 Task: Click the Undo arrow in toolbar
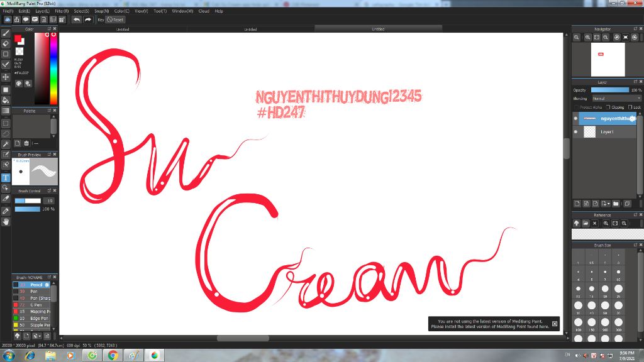(x=76, y=19)
